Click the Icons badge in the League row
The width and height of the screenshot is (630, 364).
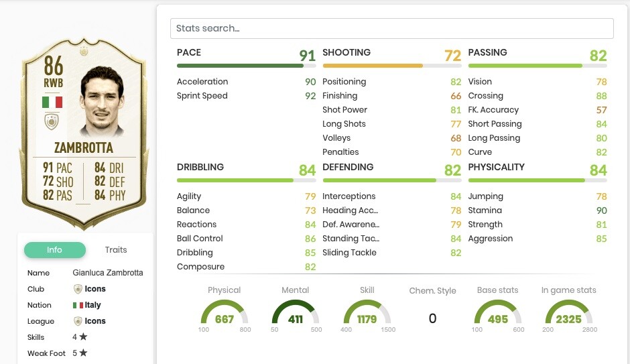pyautogui.click(x=78, y=321)
